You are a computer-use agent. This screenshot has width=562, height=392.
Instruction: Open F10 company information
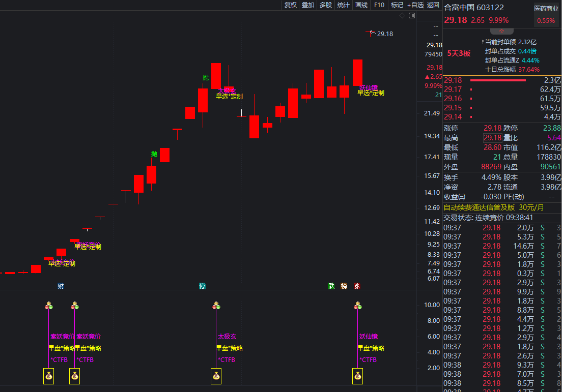tap(379, 5)
